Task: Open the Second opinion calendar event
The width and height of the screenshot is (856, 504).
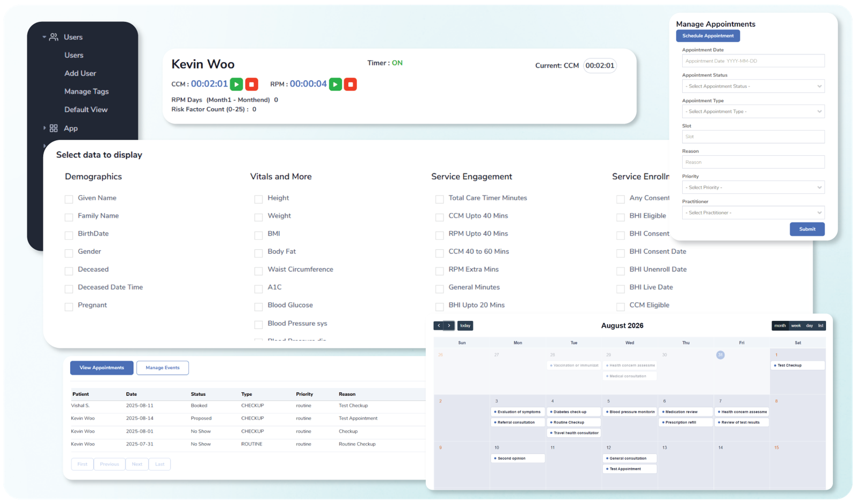Action: (x=518, y=459)
